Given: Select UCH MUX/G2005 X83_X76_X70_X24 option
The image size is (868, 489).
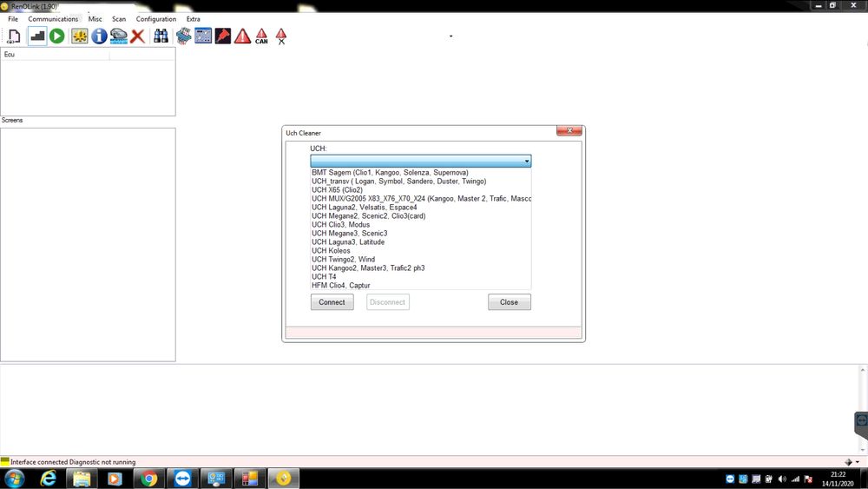Looking at the screenshot, I should click(421, 199).
